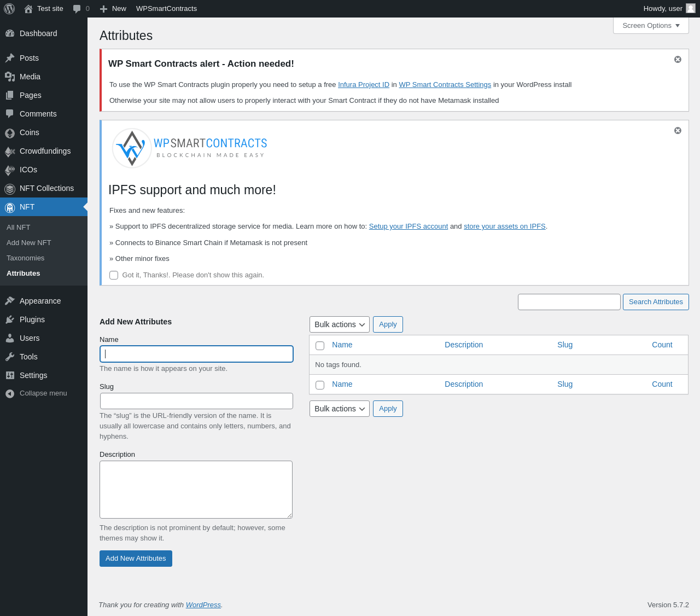This screenshot has height=616, width=700.
Task: Click the Comments speech bubble icon
Action: point(10,114)
